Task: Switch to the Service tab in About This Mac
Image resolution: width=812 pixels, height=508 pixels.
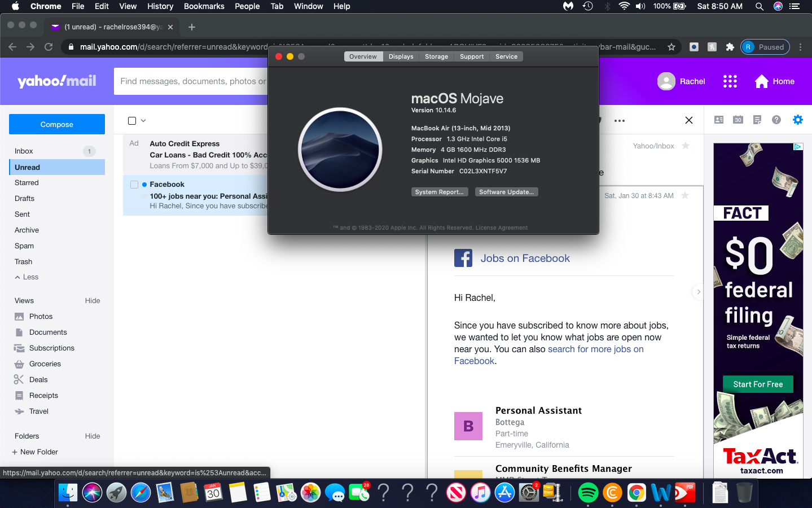Action: (507, 56)
